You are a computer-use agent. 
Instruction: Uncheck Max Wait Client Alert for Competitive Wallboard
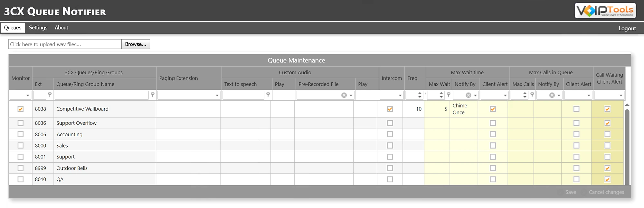coord(493,109)
